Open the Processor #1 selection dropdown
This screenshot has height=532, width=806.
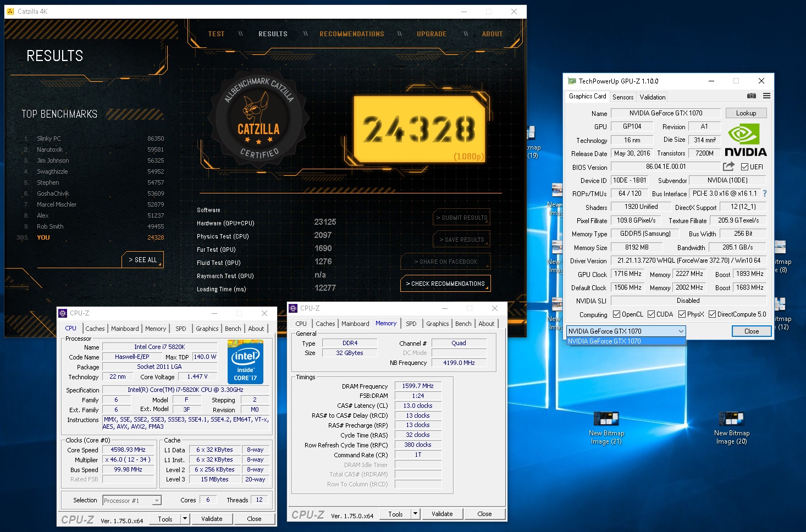(x=132, y=500)
